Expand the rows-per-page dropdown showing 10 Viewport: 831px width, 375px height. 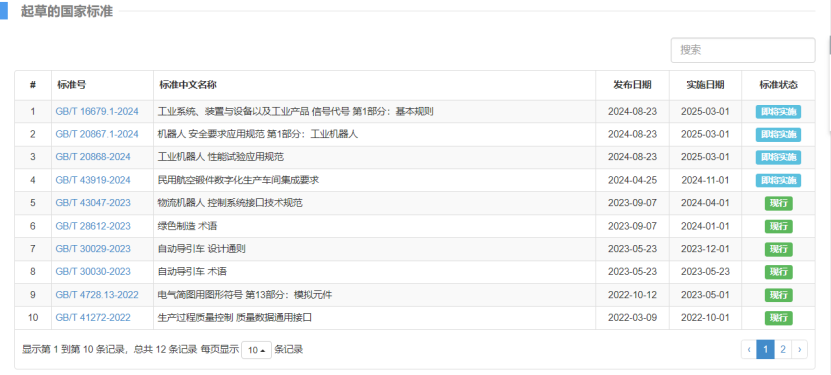257,350
